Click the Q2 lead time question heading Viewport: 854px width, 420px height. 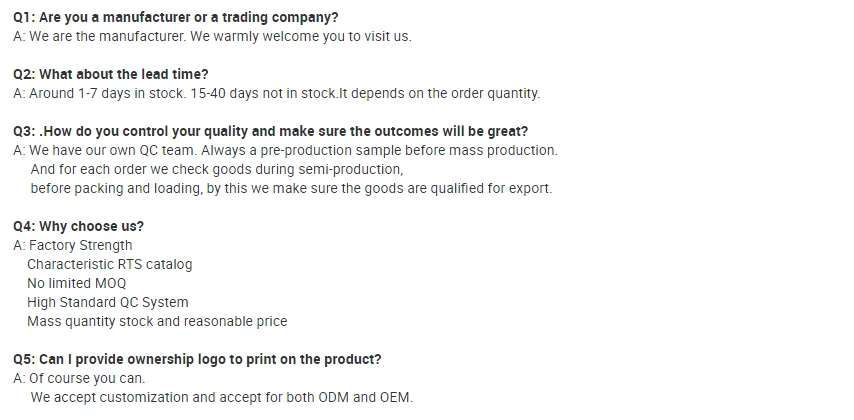point(111,74)
